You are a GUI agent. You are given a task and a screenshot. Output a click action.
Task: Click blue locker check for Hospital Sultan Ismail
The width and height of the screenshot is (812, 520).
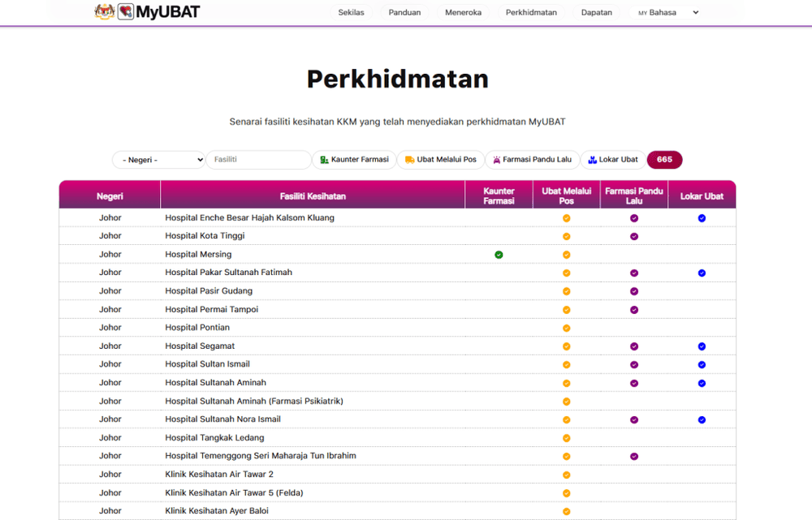(702, 365)
